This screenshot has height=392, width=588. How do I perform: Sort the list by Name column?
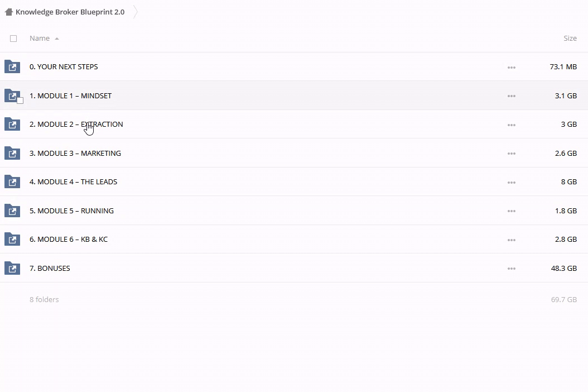point(40,39)
